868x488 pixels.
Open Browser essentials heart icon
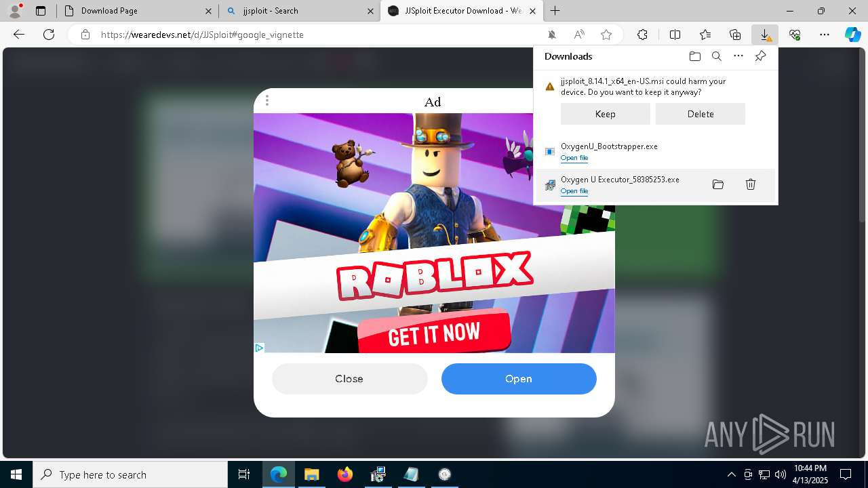click(795, 35)
